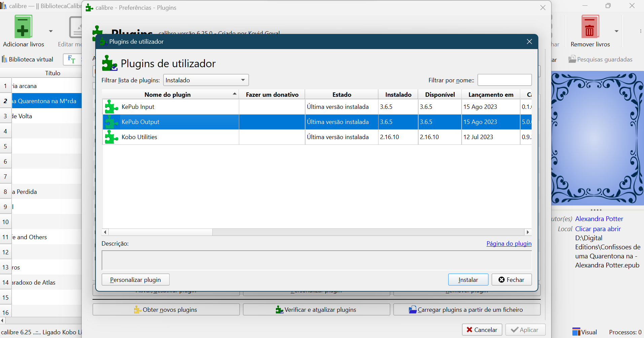Open the Página do plugin link
The height and width of the screenshot is (338, 644).
point(509,244)
